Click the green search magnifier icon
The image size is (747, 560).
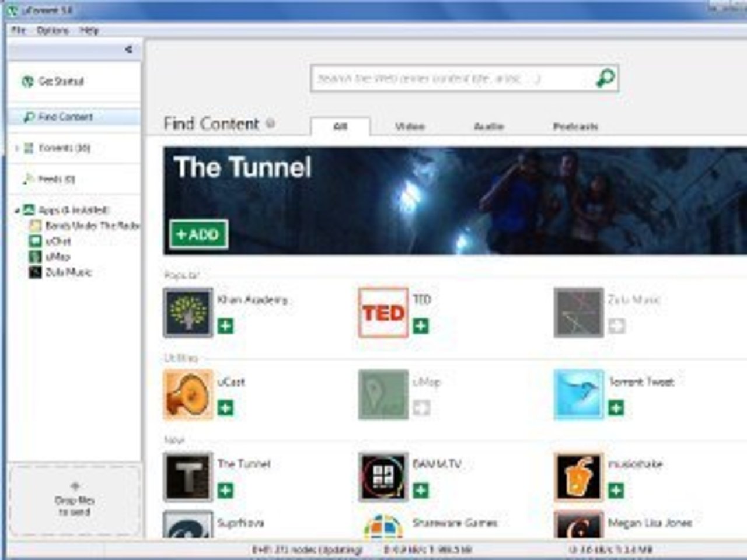click(605, 78)
